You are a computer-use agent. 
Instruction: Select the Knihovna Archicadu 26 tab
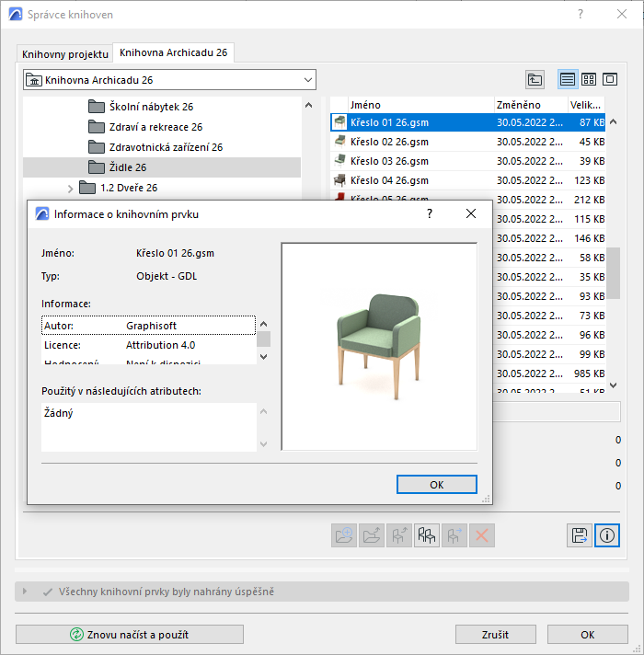pos(173,52)
